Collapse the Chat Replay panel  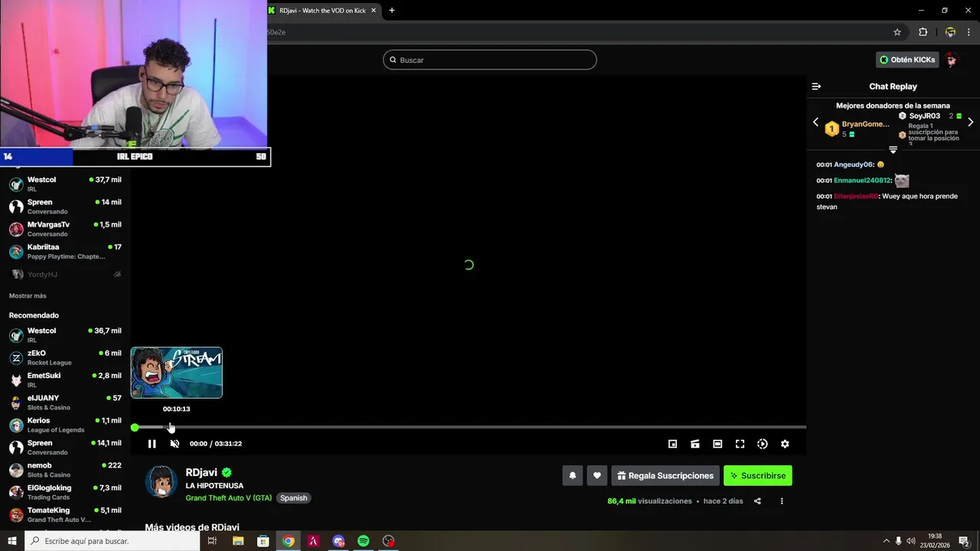click(816, 86)
